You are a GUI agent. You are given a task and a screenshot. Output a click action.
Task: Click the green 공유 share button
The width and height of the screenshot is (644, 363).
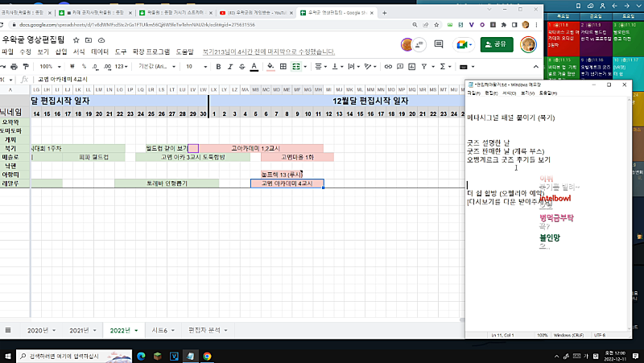pyautogui.click(x=497, y=44)
